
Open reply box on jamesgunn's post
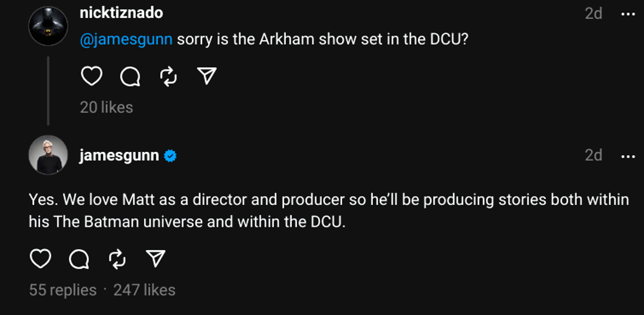[79, 259]
